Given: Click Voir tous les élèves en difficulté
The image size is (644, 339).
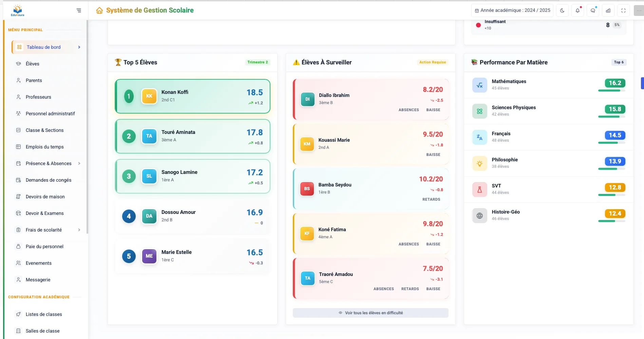Looking at the screenshot, I should click(x=371, y=313).
